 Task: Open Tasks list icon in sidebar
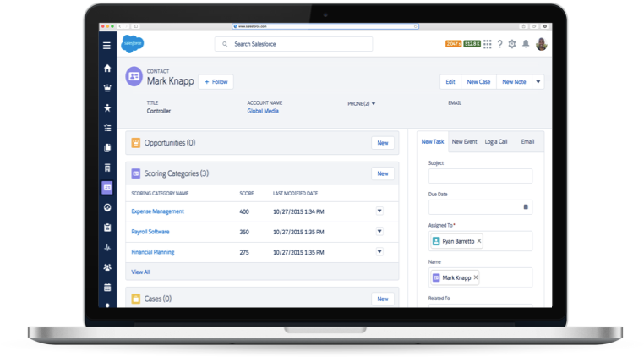[x=107, y=128]
